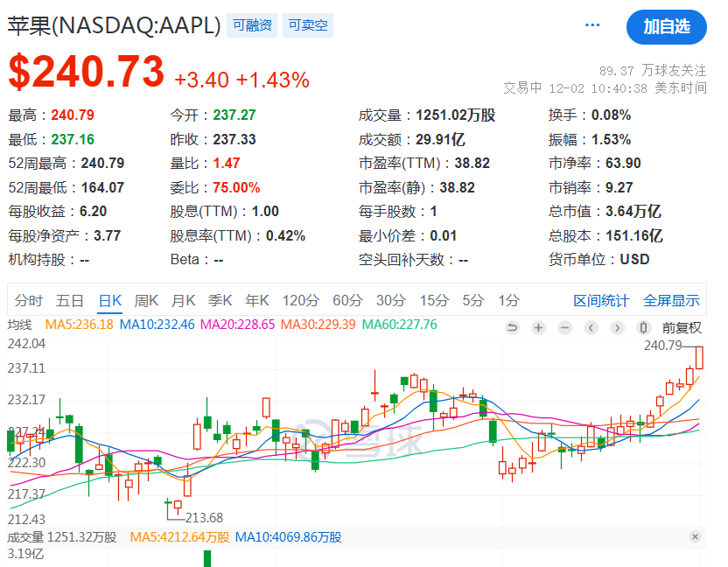
Task: Open the three-dot more options menu
Action: pos(594,25)
